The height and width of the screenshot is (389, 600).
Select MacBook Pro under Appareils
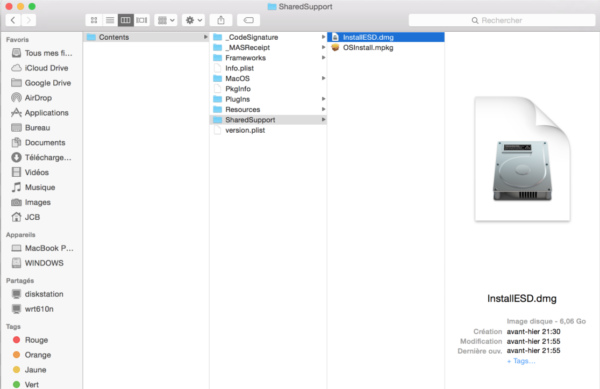point(42,248)
